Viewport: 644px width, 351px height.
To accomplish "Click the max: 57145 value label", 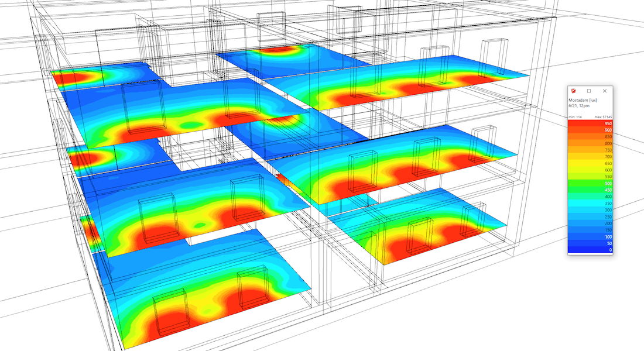I will (604, 117).
